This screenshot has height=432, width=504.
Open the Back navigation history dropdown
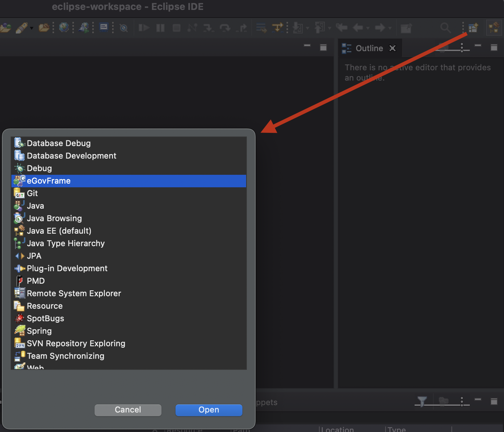(368, 28)
